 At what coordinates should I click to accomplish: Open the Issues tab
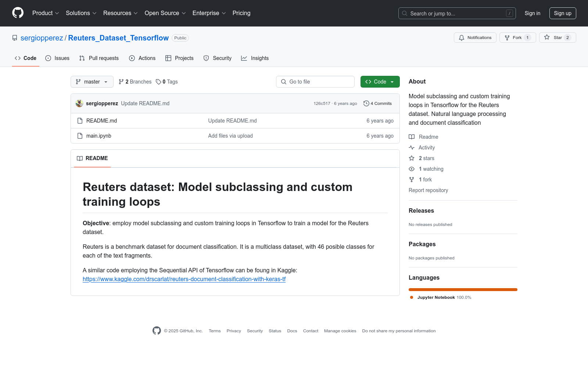pos(57,58)
